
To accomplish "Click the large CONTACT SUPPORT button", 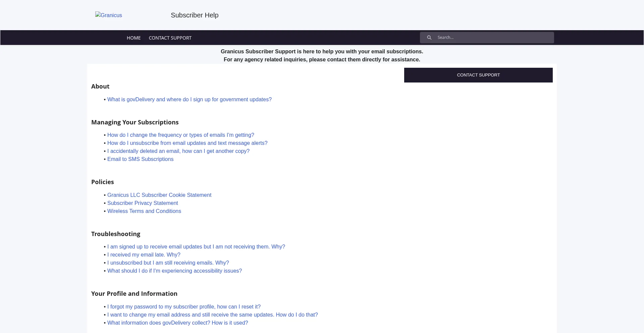I will coord(478,75).
